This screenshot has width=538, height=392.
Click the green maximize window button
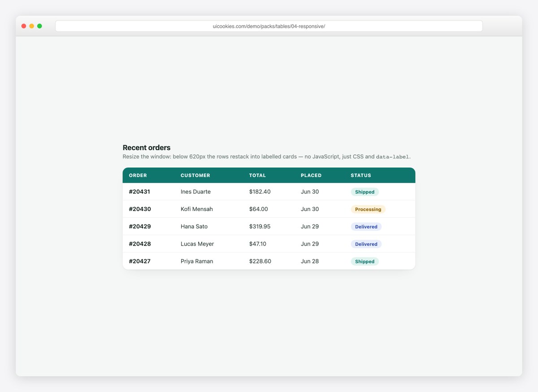[39, 26]
